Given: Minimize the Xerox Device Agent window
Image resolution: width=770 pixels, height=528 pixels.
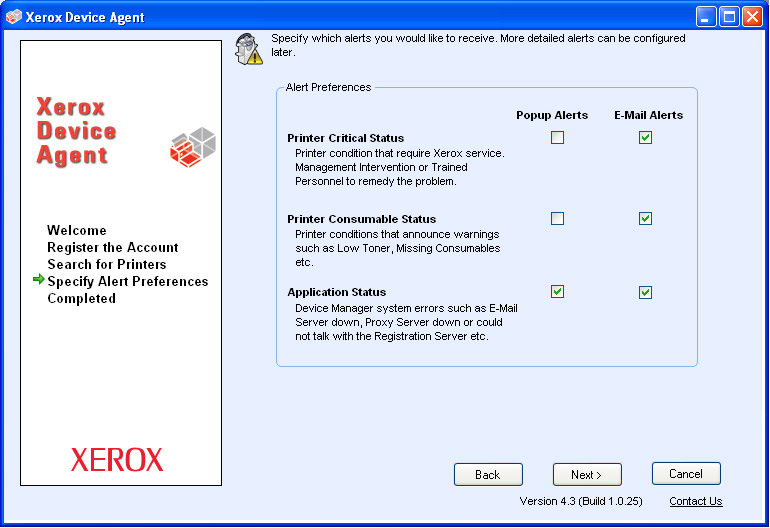Looking at the screenshot, I should (x=706, y=17).
